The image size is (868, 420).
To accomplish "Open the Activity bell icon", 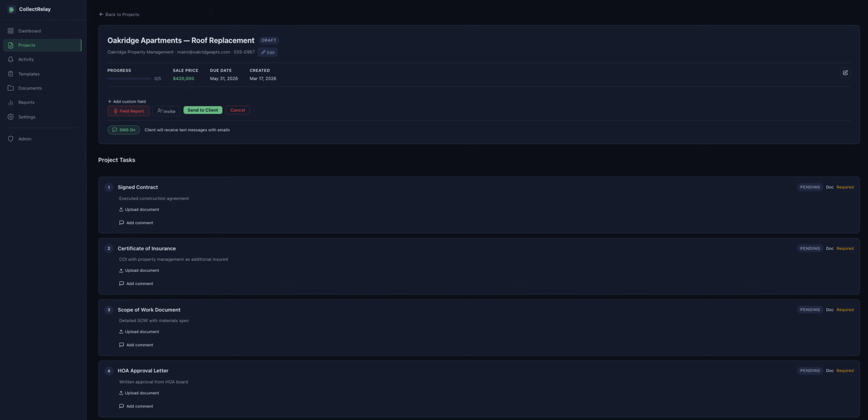I will 11,59.
